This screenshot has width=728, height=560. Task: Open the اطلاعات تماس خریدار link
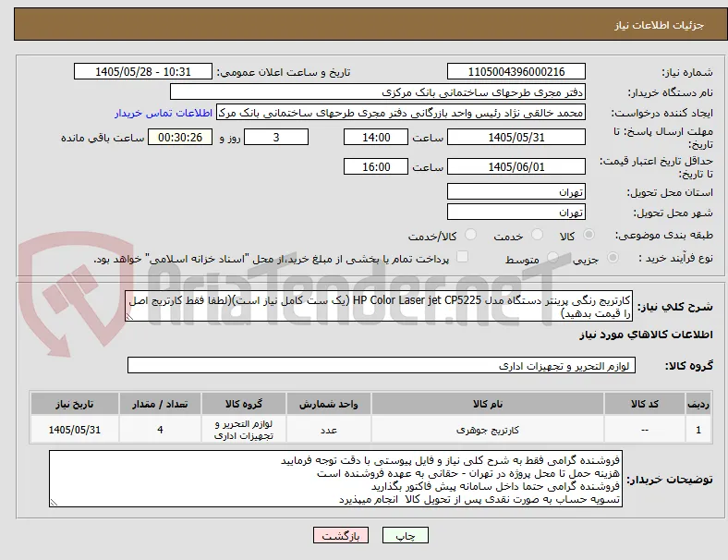pyautogui.click(x=164, y=113)
